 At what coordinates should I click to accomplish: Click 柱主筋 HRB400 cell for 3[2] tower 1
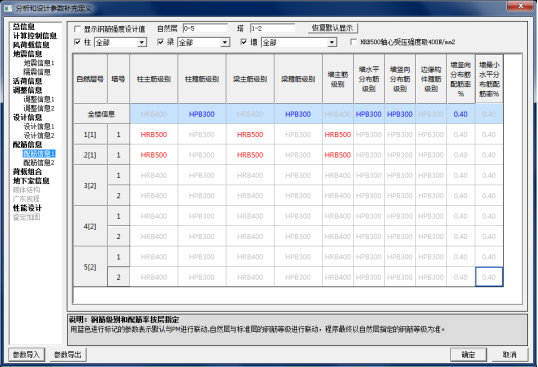coord(154,175)
